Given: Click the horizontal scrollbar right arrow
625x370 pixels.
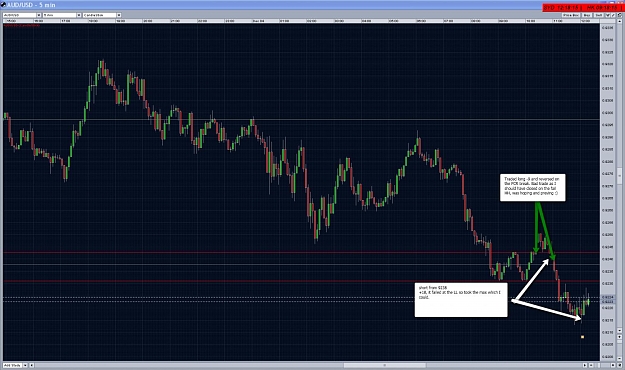Looking at the screenshot, I should point(585,365).
